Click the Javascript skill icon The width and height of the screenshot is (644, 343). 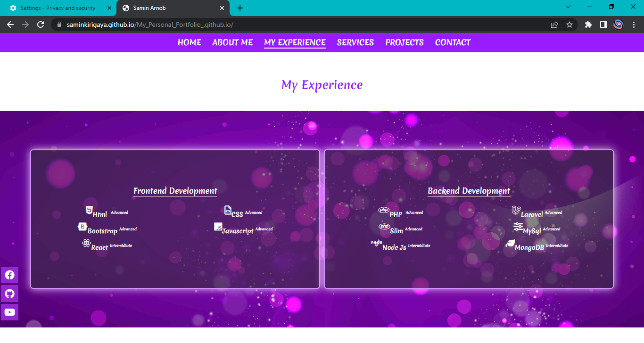pyautogui.click(x=218, y=227)
